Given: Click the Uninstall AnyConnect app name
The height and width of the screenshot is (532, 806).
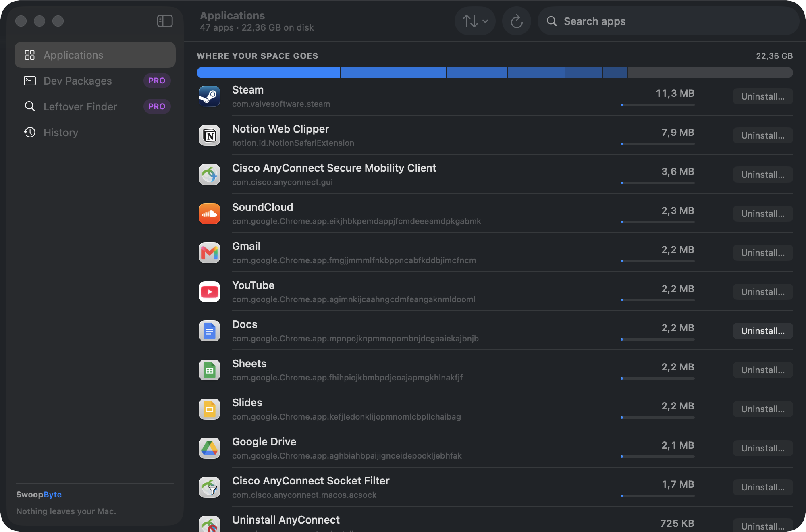Looking at the screenshot, I should click(286, 520).
